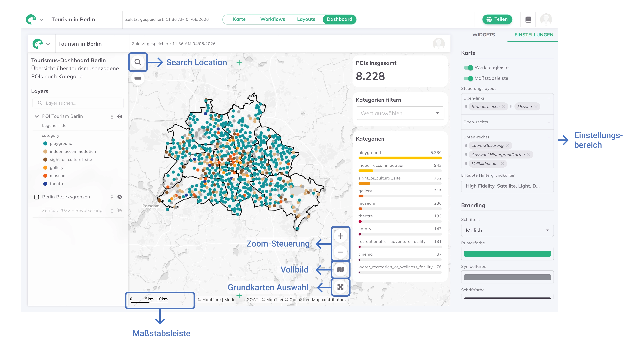The height and width of the screenshot is (362, 644).
Task: Add a control to Oben-rechts with plus
Action: coord(549,122)
